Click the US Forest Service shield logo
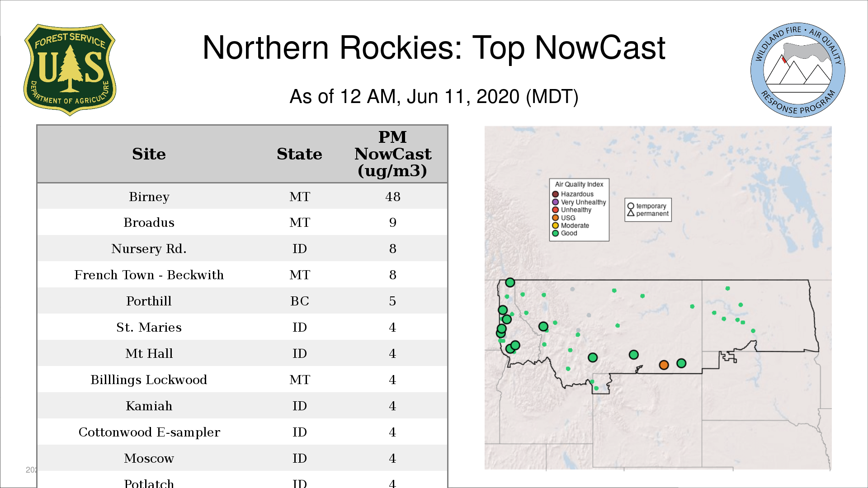This screenshot has width=868, height=488. [70, 70]
